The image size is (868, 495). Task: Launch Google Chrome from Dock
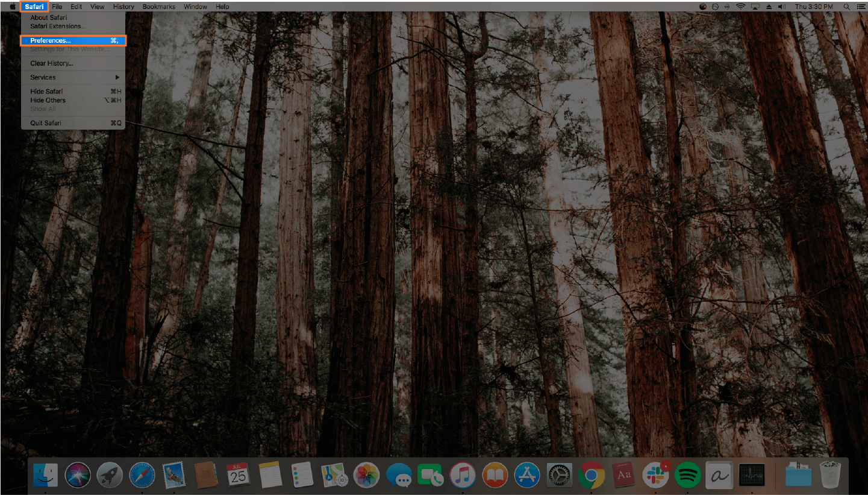pos(592,476)
